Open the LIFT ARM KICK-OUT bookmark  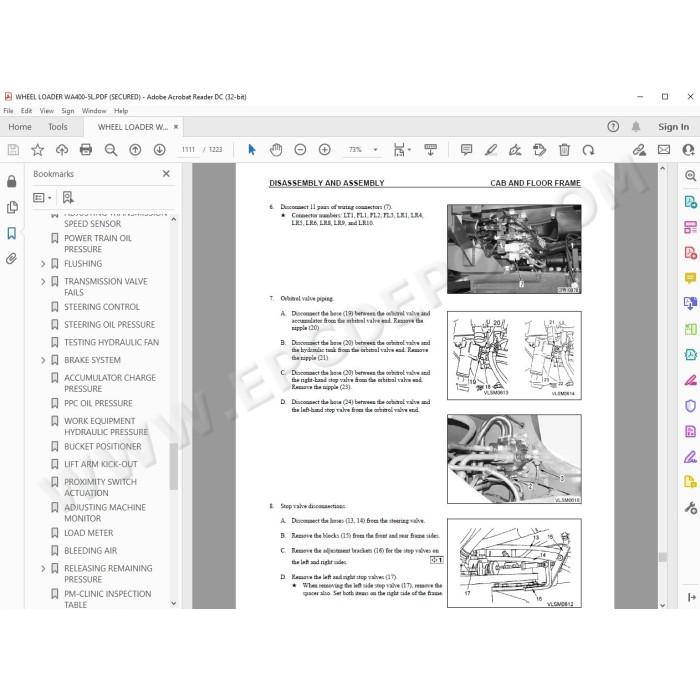click(101, 464)
